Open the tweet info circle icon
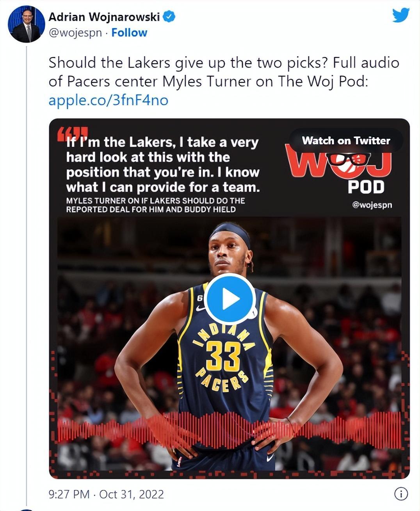 [401, 494]
